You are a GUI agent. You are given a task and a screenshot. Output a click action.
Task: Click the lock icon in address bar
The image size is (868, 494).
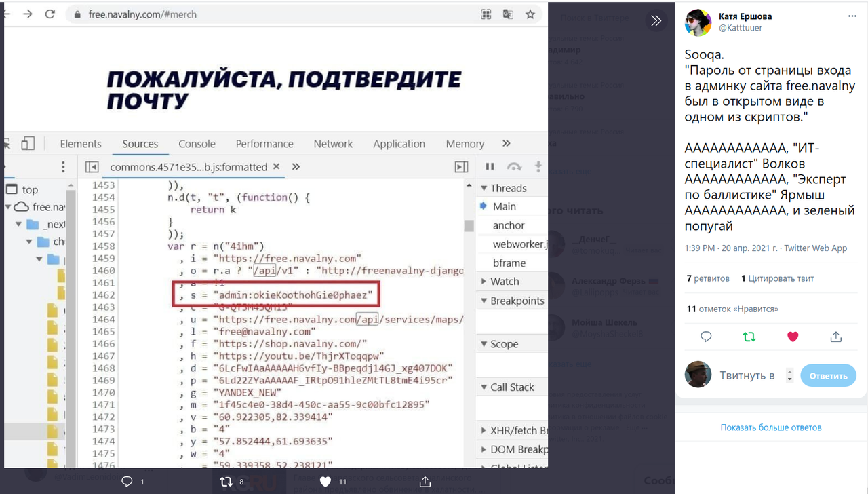pyautogui.click(x=77, y=14)
